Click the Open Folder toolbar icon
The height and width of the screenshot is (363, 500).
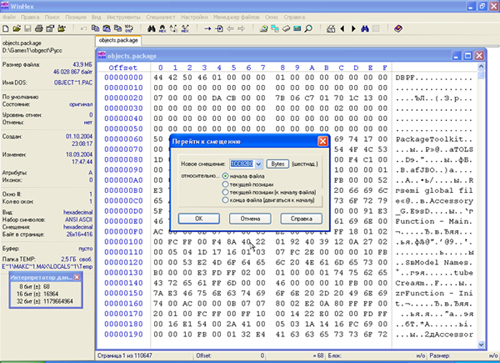[x=61, y=29]
